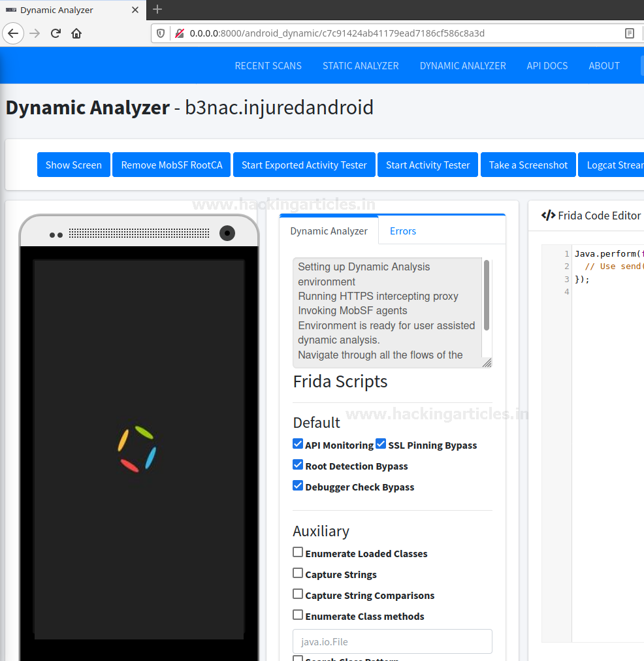Toggle Debugger Check Bypass checkbox

coord(298,486)
